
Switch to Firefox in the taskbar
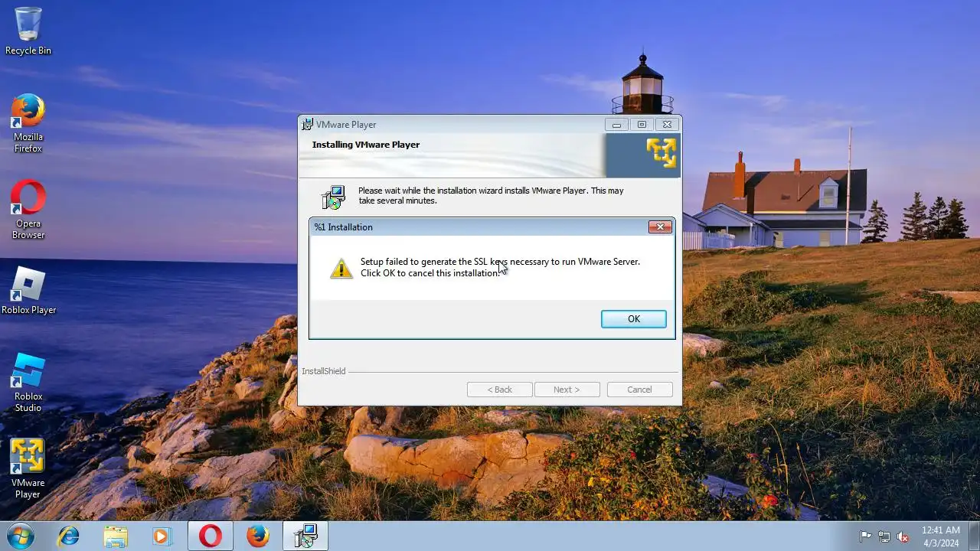258,536
